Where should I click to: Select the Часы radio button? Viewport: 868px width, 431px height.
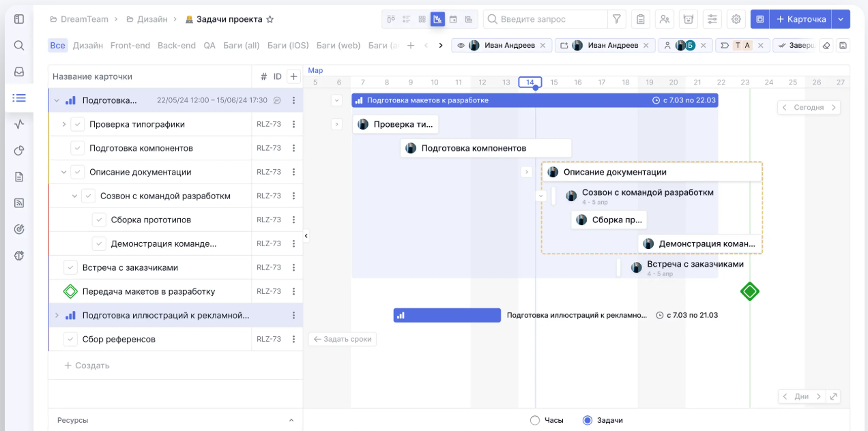click(x=535, y=420)
